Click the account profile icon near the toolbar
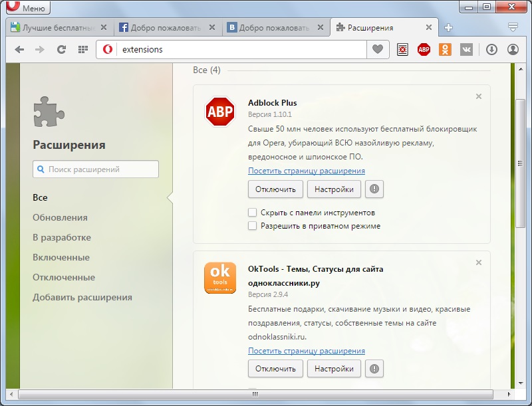 click(513, 49)
